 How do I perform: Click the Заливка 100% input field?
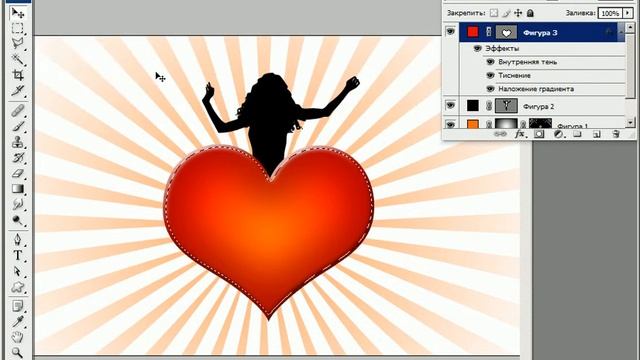point(611,13)
